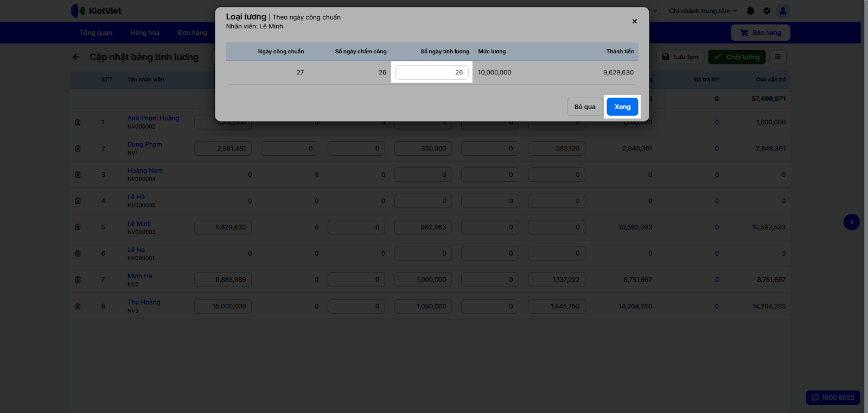Click the Số ngày chấm công header
The width and height of the screenshot is (868, 413).
click(x=361, y=52)
